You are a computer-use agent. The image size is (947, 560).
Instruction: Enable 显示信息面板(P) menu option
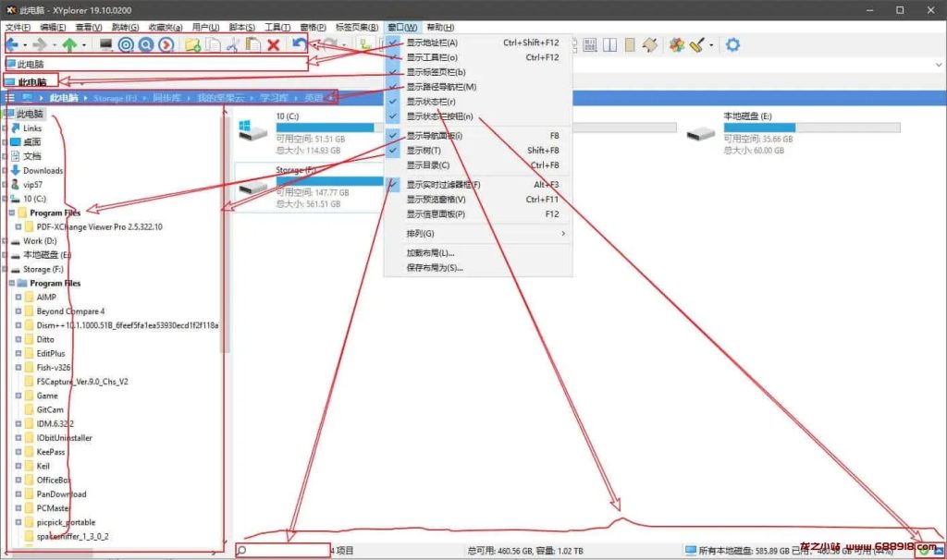tap(478, 214)
